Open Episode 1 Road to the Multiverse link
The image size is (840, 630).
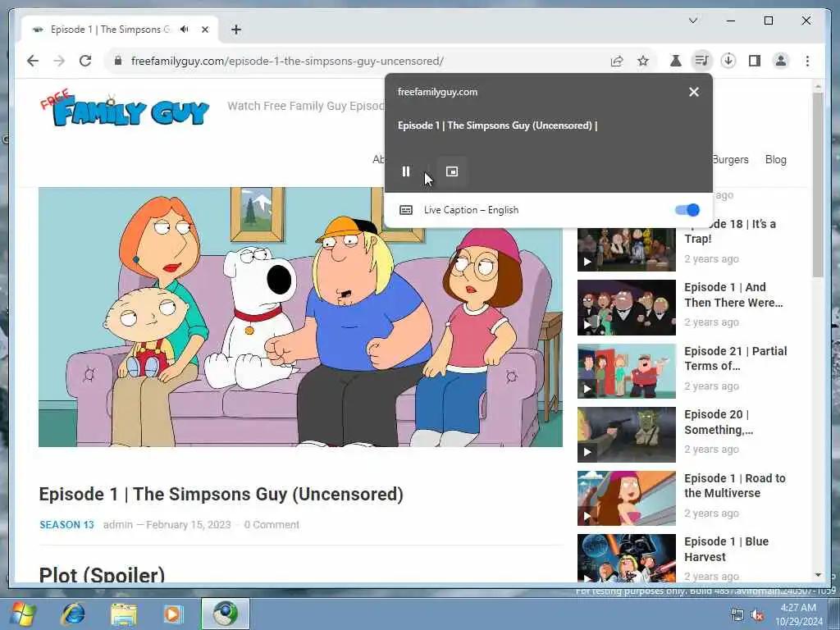click(735, 486)
